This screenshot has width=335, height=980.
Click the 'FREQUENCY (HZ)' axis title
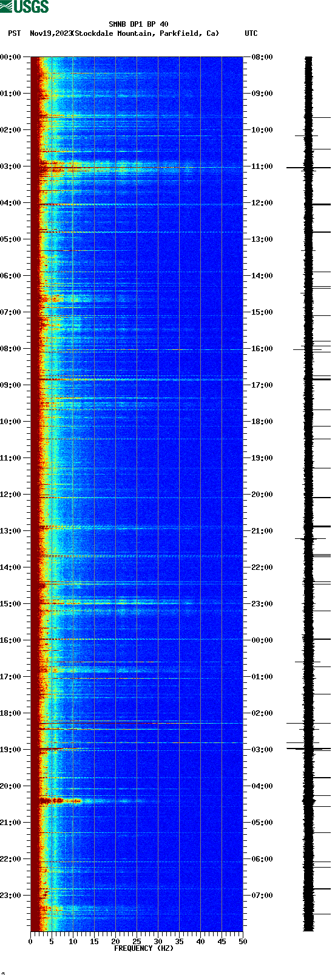pos(144,948)
